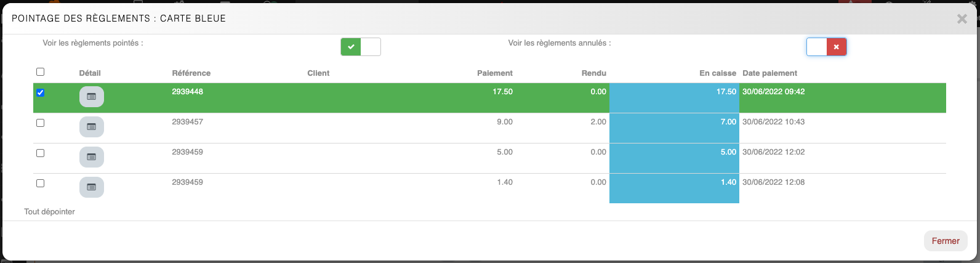
Task: Select the blue 7.00 'En caisse' cell
Action: pos(674,127)
